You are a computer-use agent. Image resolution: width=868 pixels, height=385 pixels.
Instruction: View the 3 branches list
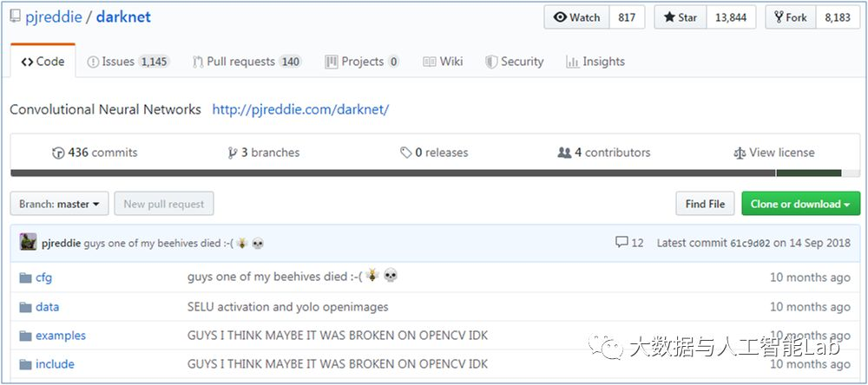[264, 153]
